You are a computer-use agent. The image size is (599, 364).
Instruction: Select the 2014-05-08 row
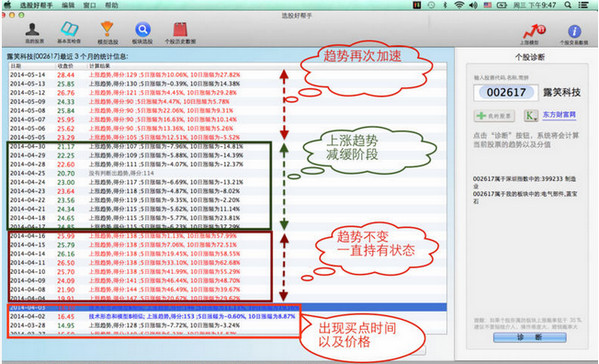click(228, 110)
